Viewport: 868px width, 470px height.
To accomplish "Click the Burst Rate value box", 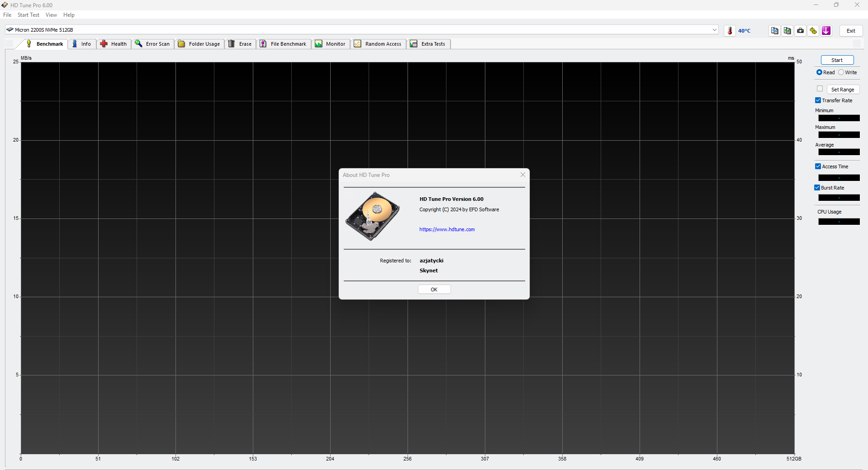I will 839,198.
